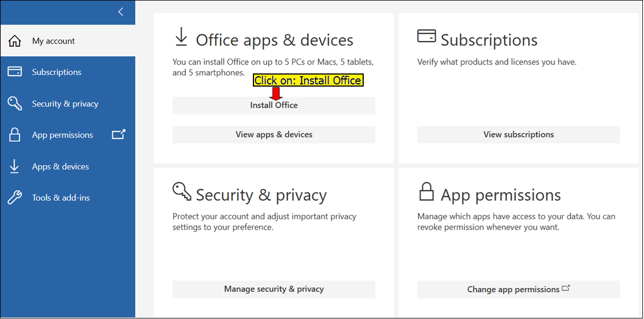Click the View subscriptions button
Image resolution: width=644 pixels, height=319 pixels.
point(519,135)
